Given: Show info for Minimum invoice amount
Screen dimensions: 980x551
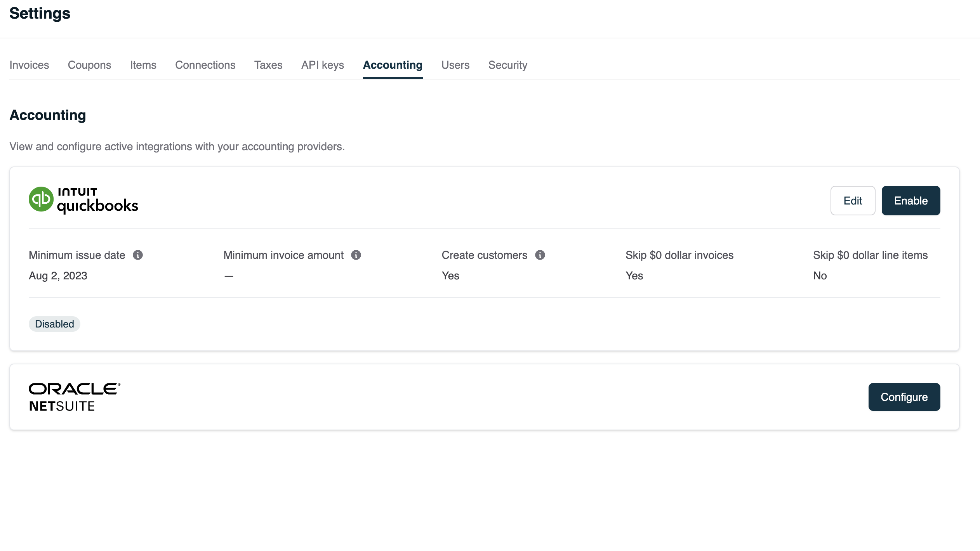Looking at the screenshot, I should (x=356, y=255).
